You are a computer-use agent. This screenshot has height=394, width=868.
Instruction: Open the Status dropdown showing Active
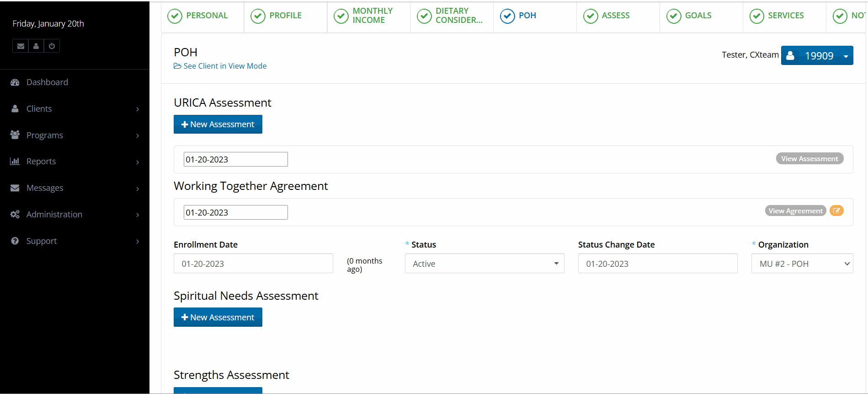pos(484,264)
